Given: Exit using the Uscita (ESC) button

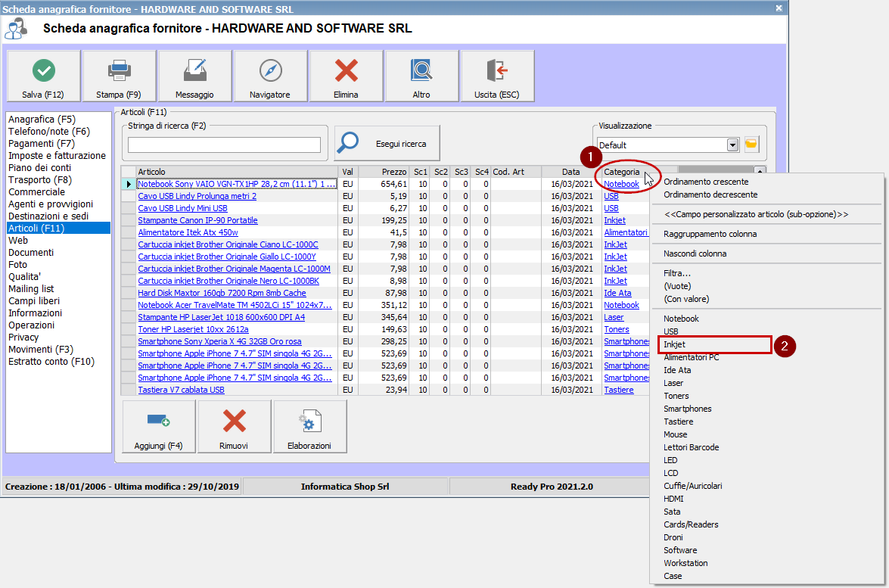Looking at the screenshot, I should (497, 76).
